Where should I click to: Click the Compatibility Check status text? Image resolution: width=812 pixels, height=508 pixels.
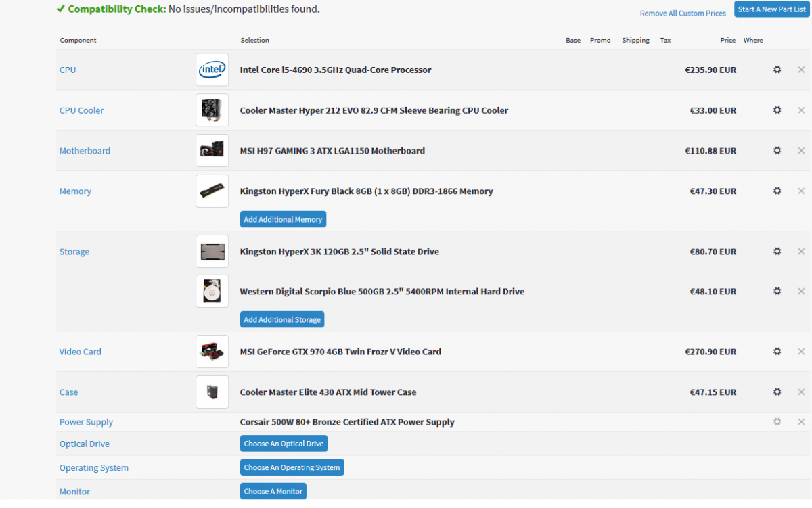[x=188, y=9]
